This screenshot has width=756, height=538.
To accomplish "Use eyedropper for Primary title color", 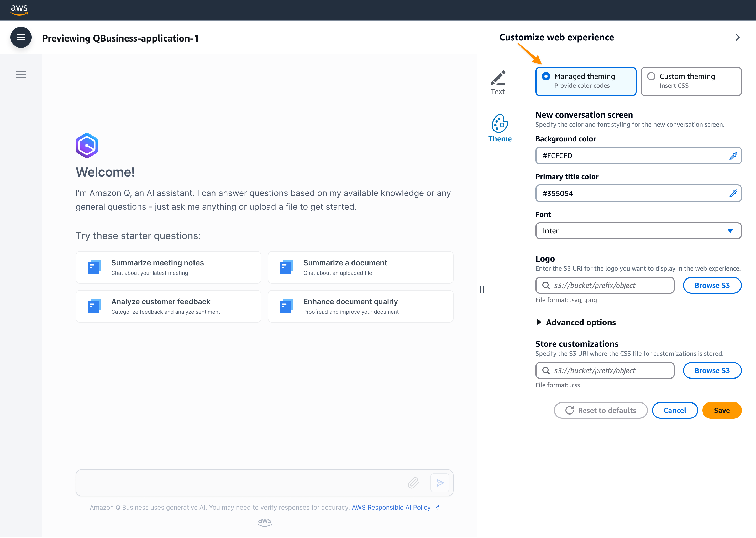I will [x=733, y=193].
